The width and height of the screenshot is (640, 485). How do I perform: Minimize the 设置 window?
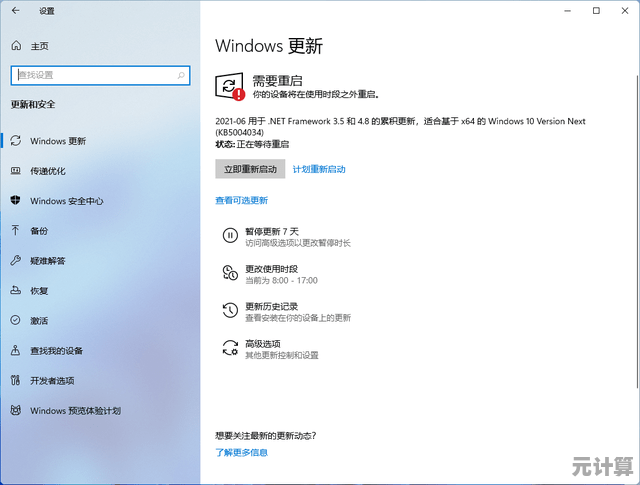[567, 11]
